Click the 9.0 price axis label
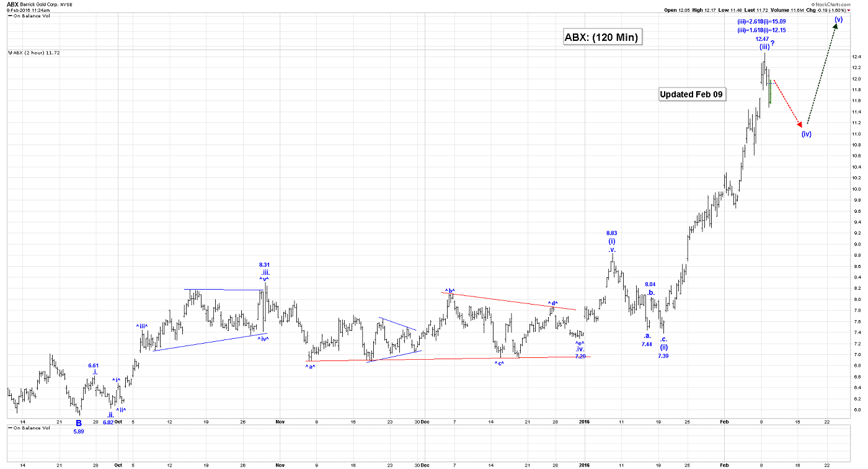 [859, 244]
